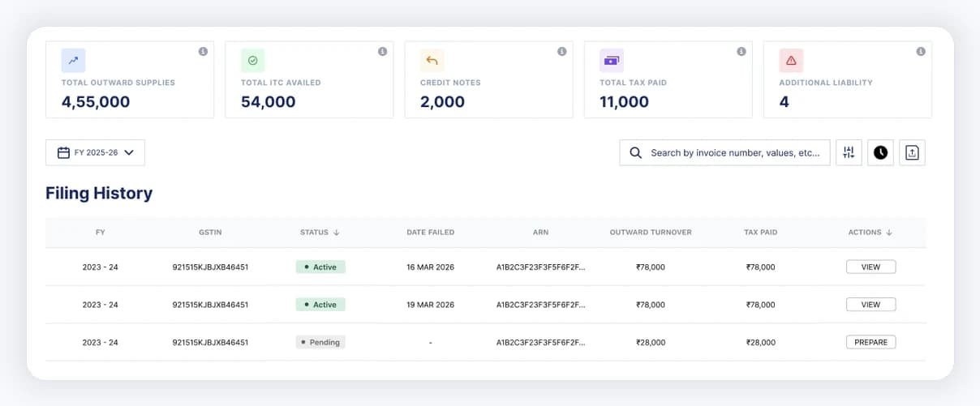
Task: Select the 16 MAR 2026 date cell
Action: pyautogui.click(x=430, y=267)
